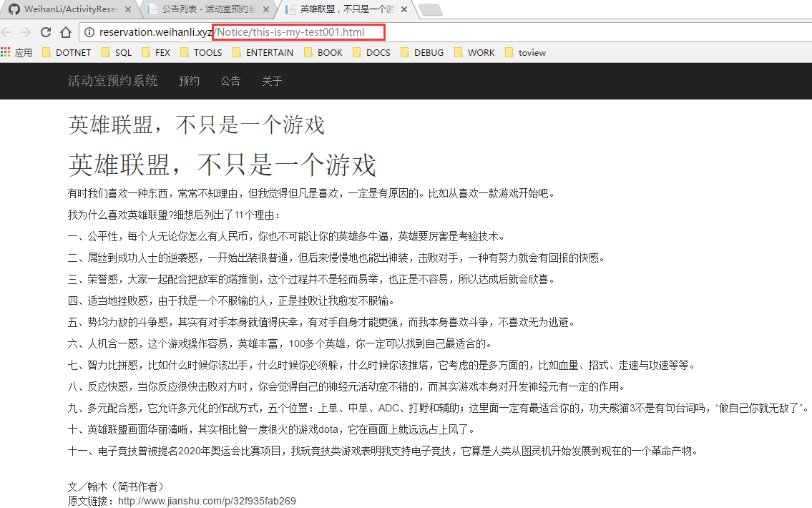Click the line starting 十、英雄联盟画面华丽清晰
Screen dimensions: 812x508
pyautogui.click(x=271, y=429)
